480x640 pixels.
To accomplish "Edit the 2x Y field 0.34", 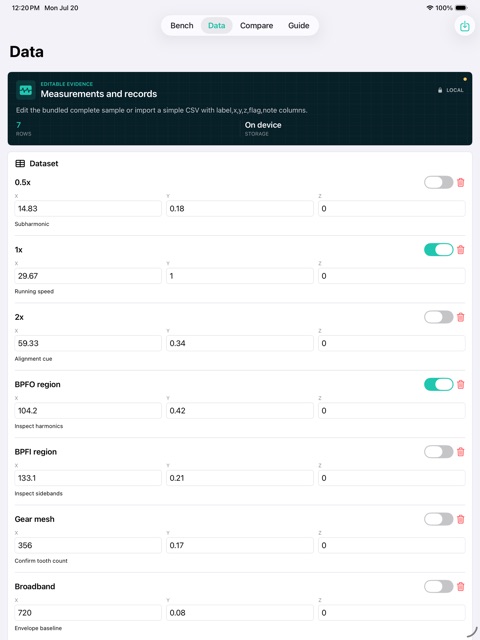I will [x=240, y=343].
